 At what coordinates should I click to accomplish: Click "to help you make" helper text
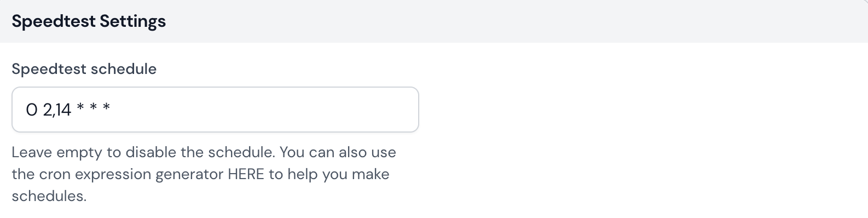(329, 174)
